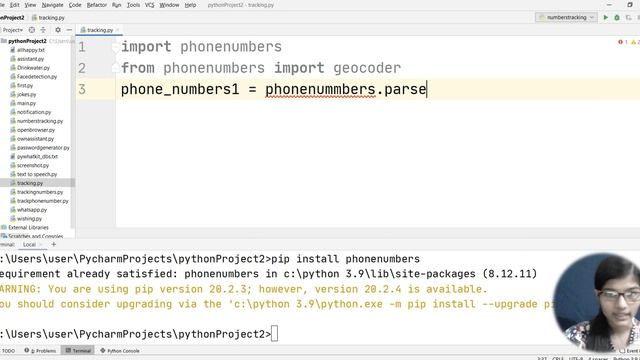Open the Refactor menu
640x360 pixels.
point(97,5)
